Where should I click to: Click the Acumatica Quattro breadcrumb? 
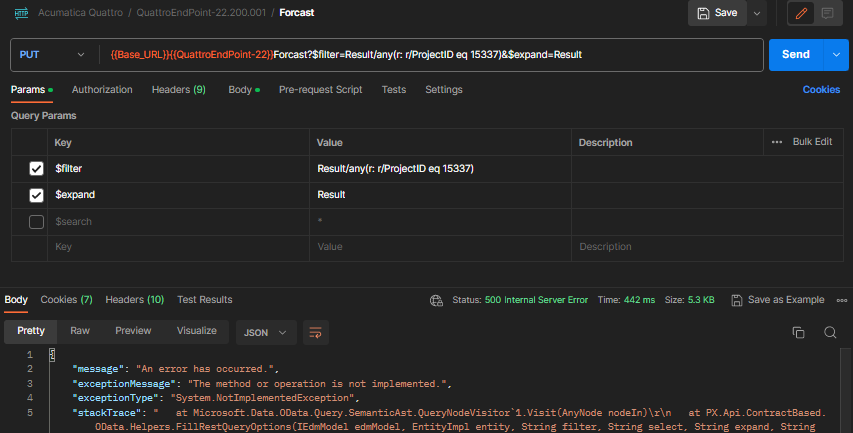(x=81, y=13)
